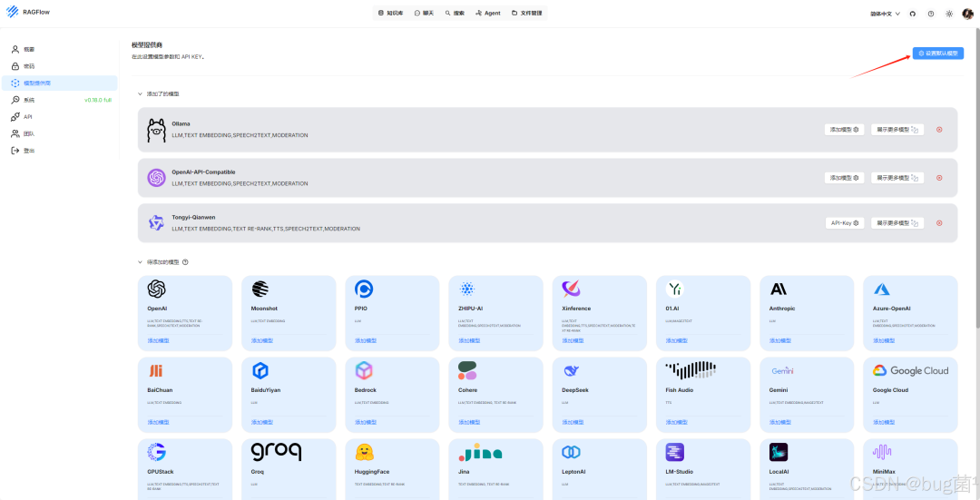Click the Anthropic logo in its card

[x=779, y=289]
